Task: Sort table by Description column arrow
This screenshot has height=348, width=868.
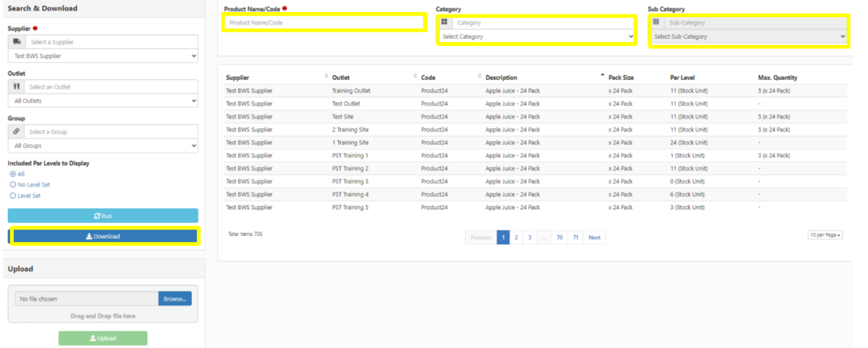Action: point(602,76)
